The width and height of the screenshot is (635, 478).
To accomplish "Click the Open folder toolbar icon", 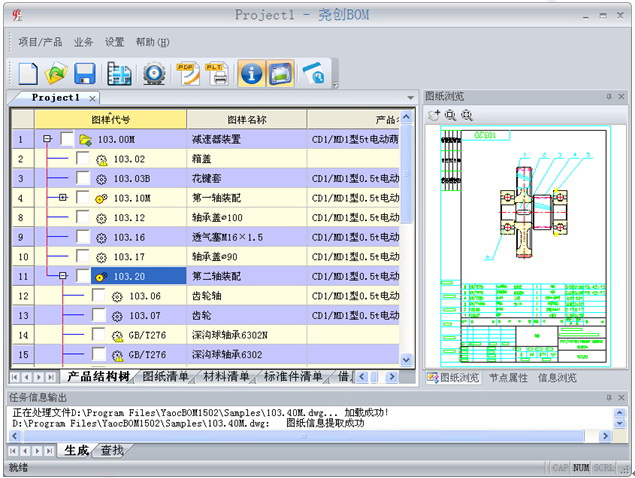I will tap(56, 73).
